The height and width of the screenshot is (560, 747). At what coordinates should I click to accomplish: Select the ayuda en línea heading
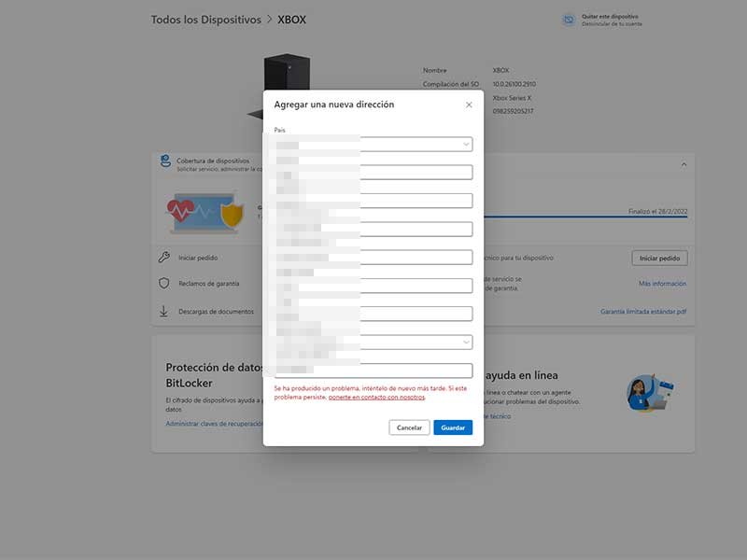tap(521, 375)
